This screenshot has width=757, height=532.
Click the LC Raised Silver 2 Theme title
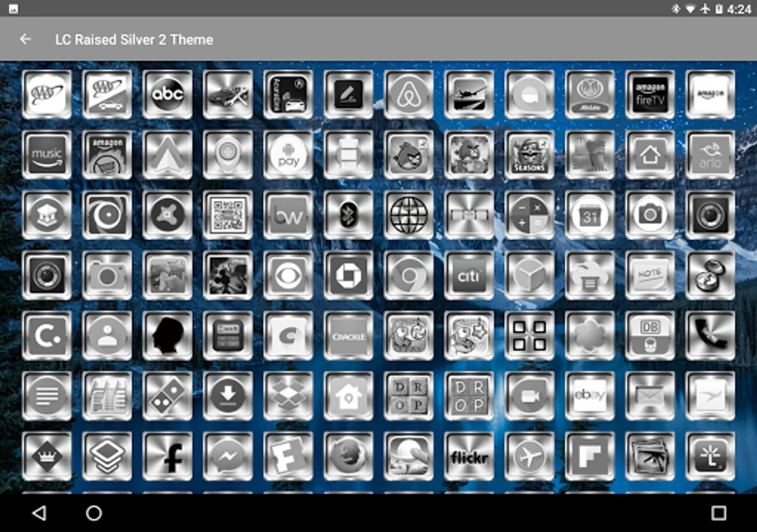134,40
